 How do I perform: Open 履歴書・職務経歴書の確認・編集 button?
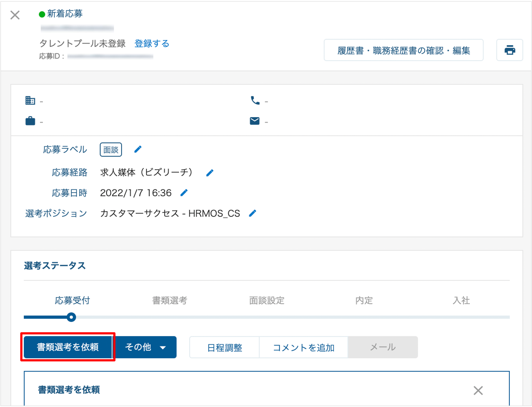click(x=403, y=50)
